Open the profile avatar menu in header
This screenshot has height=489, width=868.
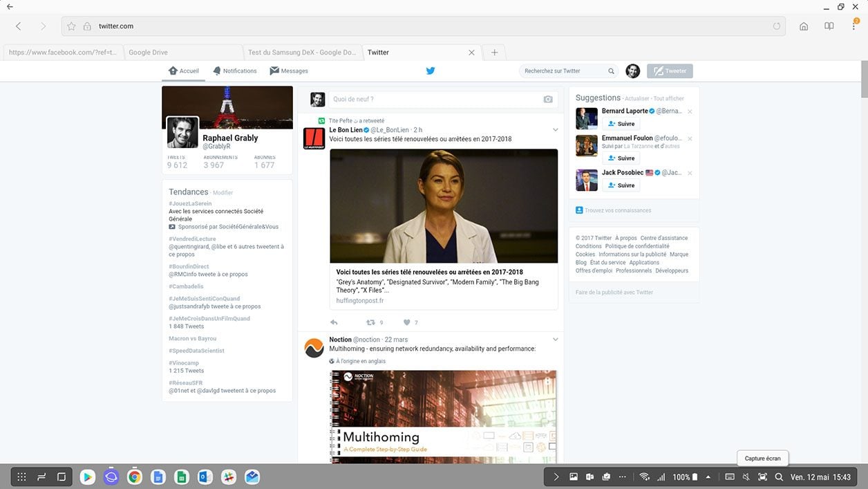tap(632, 71)
